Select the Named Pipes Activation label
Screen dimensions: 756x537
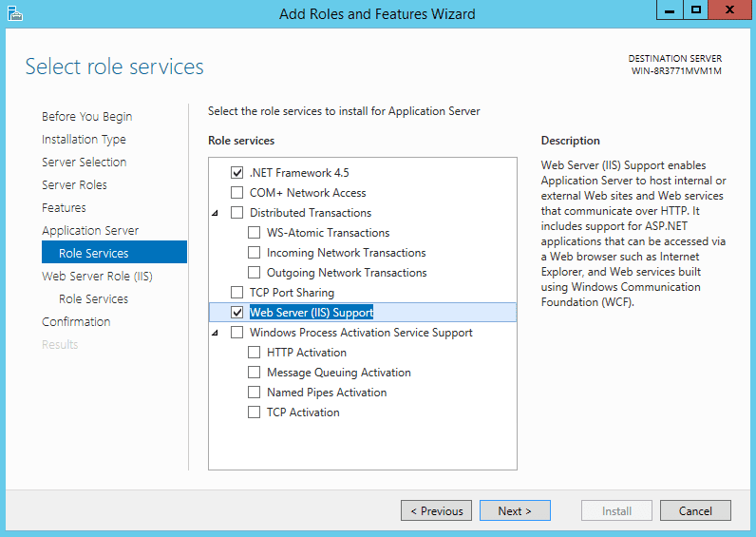point(327,393)
